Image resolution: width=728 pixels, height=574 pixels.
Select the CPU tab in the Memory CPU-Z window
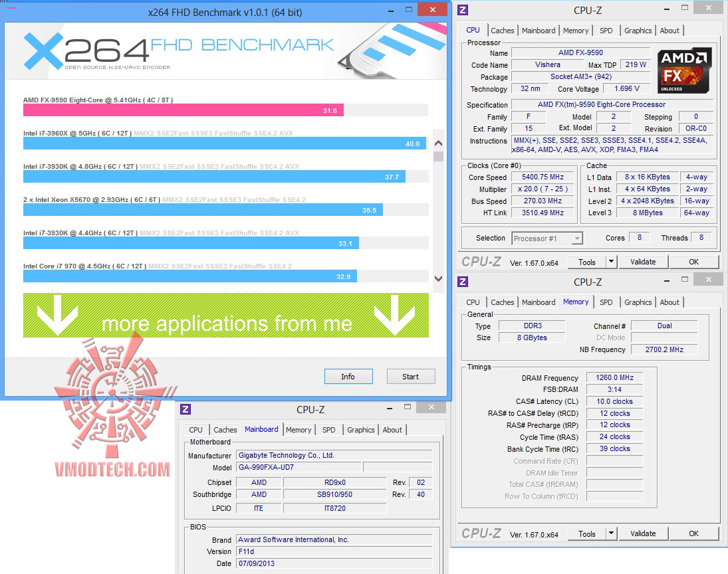click(x=473, y=302)
